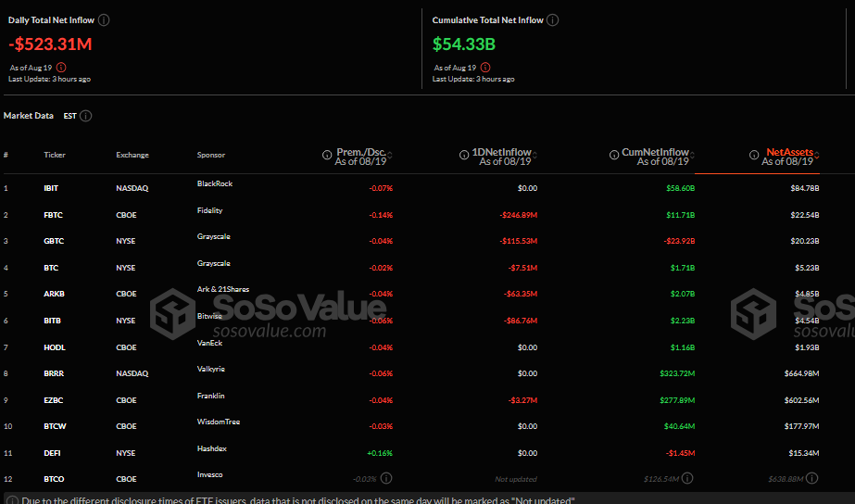Click FBTC 1D net inflow -$246.89M

(519, 215)
